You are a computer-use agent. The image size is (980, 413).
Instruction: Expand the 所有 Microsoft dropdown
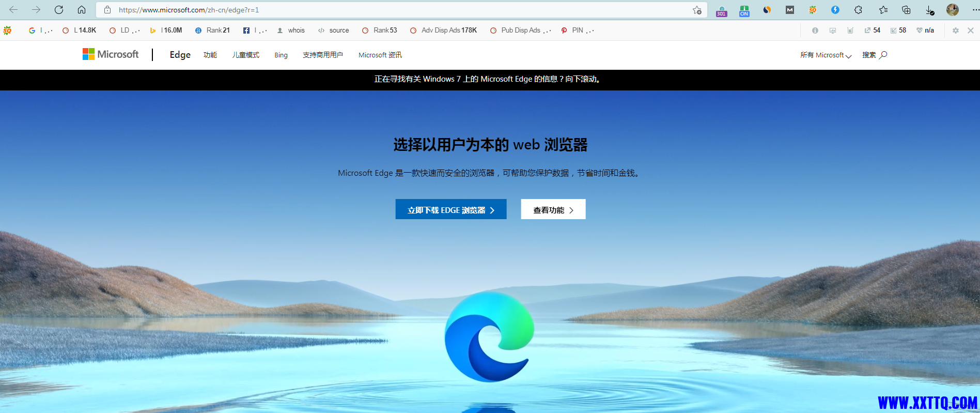(826, 55)
